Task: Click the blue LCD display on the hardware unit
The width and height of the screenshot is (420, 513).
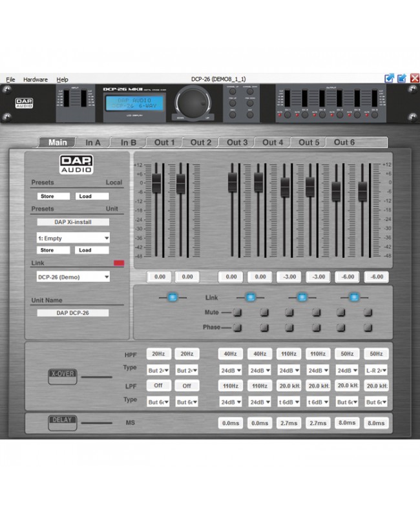Action: tap(134, 103)
